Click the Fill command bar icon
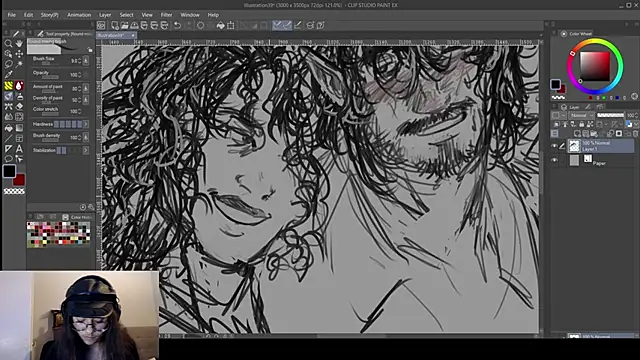 [220, 25]
